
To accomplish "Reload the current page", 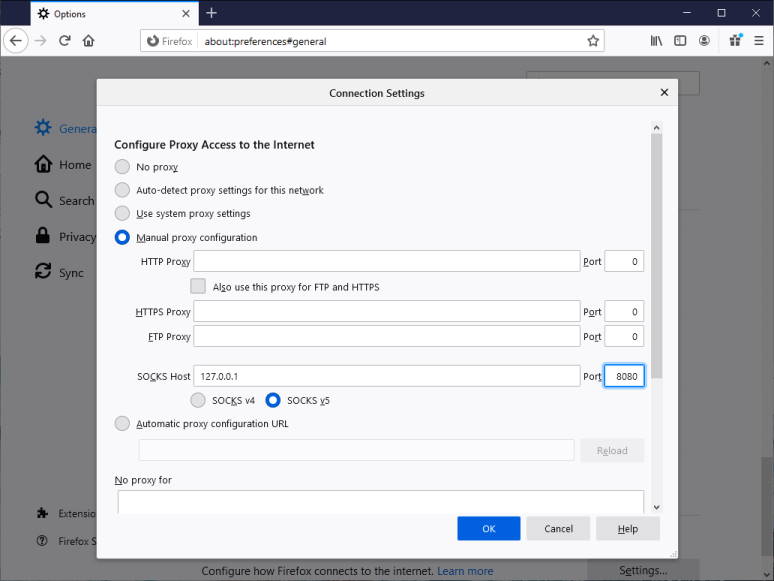I will coord(65,41).
